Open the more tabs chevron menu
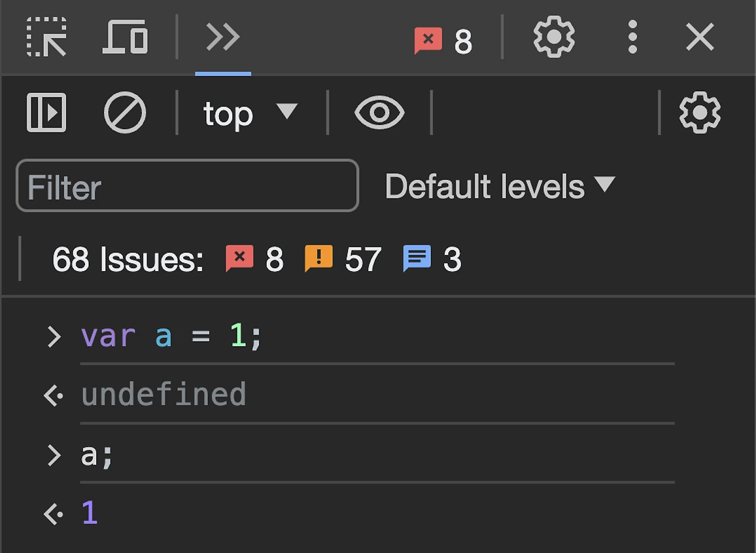The height and width of the screenshot is (553, 756). click(223, 37)
